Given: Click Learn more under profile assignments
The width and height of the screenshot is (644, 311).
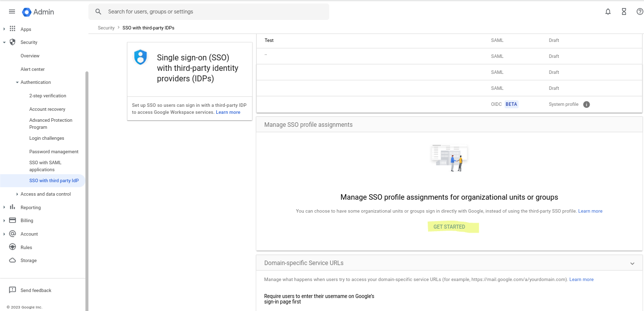Looking at the screenshot, I should pos(590,211).
